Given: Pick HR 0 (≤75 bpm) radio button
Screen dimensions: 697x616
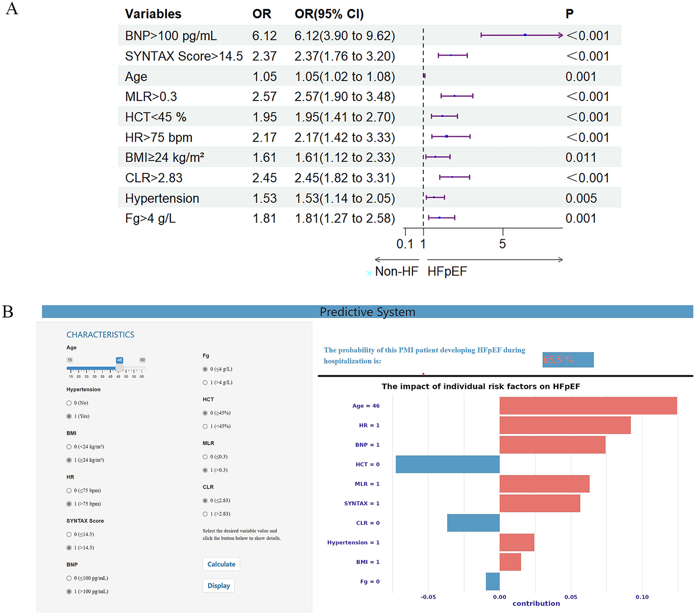Looking at the screenshot, I should click(x=69, y=490).
